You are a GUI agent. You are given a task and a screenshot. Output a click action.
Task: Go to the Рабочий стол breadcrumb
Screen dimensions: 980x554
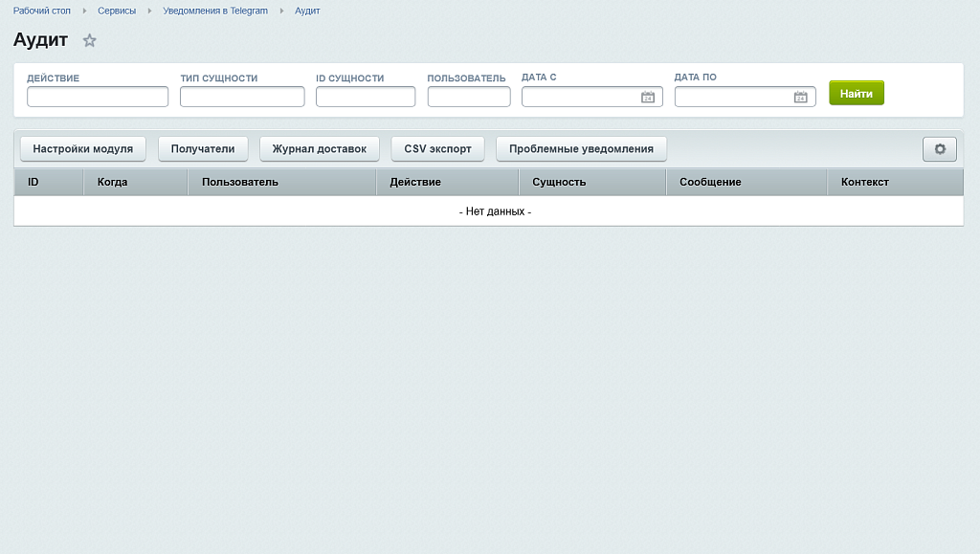click(x=42, y=11)
